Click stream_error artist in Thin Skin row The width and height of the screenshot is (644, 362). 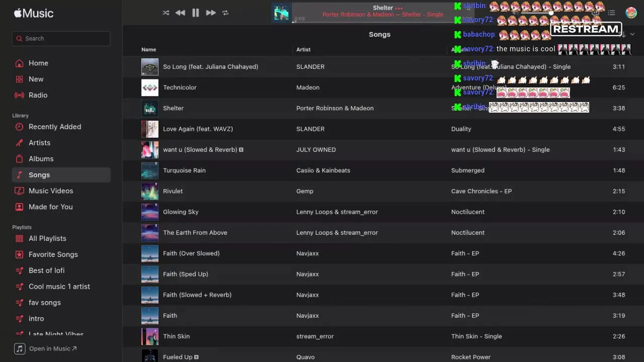pyautogui.click(x=315, y=336)
